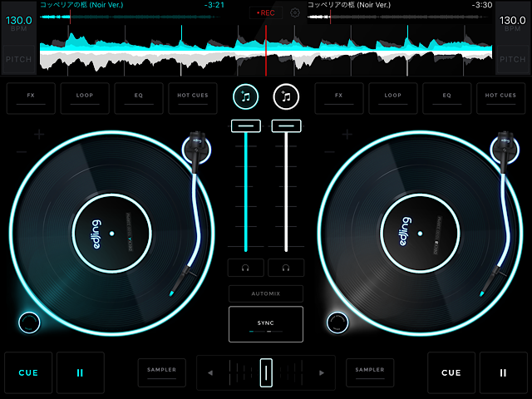Open the left deck HOT CUES panel
Image resolution: width=532 pixels, height=399 pixels.
[193, 98]
